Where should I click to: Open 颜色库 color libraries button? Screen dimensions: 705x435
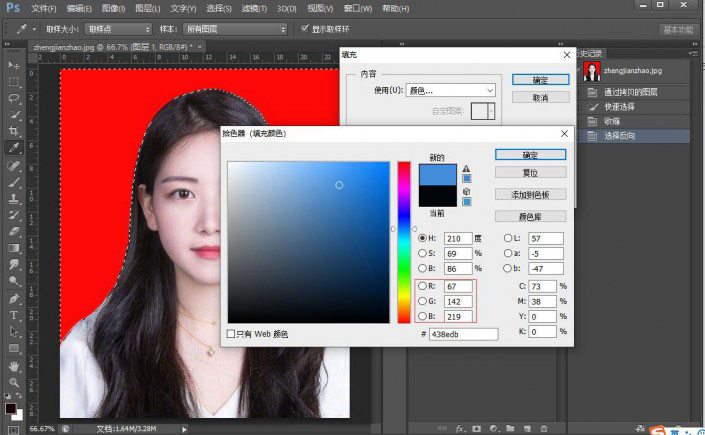point(530,216)
